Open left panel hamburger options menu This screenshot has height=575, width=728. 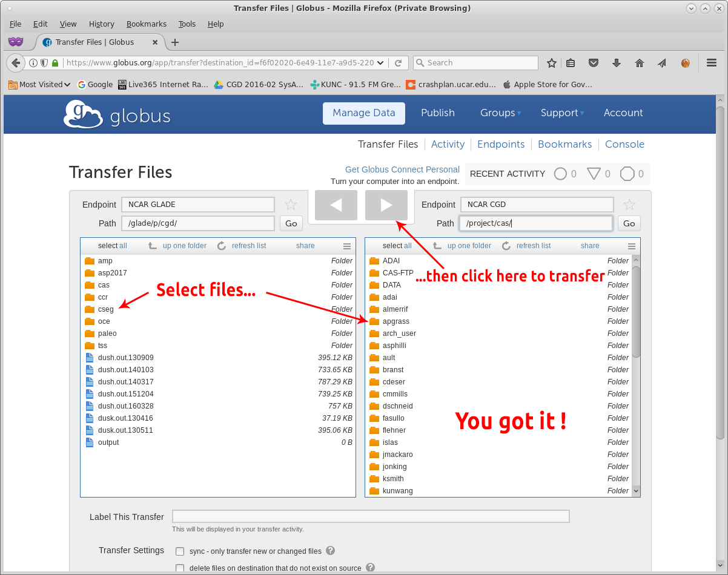[x=347, y=246]
